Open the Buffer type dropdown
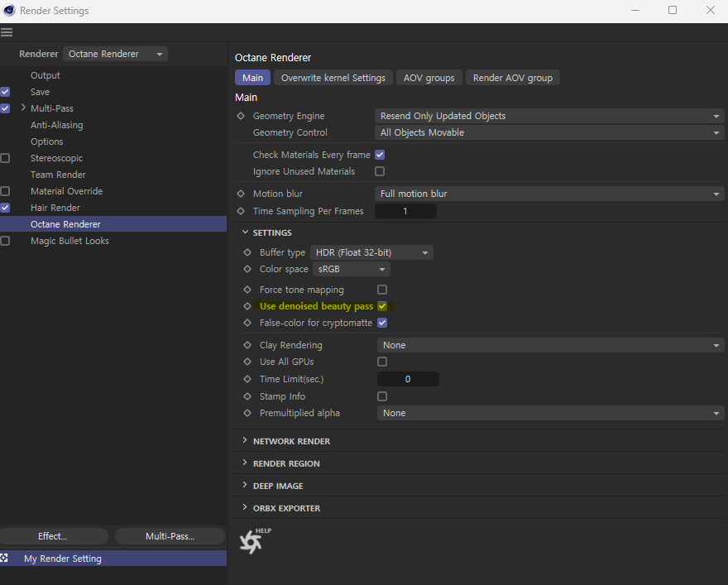Viewport: 728px width, 585px height. [371, 252]
